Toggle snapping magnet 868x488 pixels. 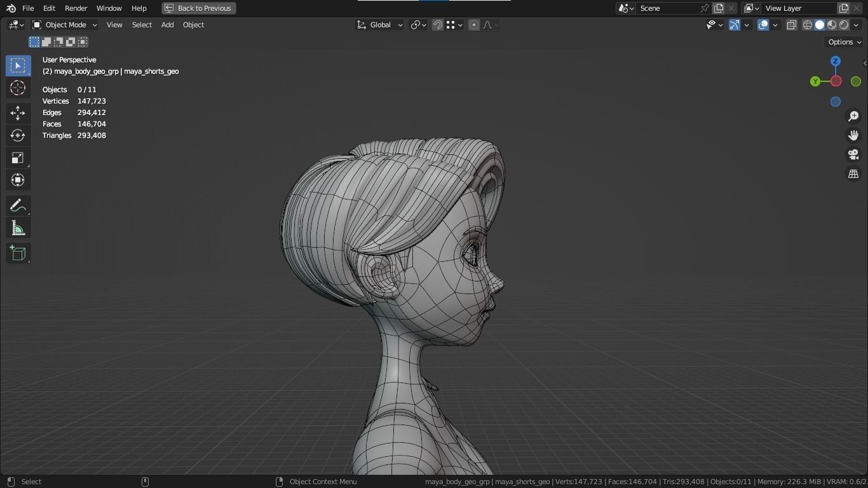[x=438, y=25]
